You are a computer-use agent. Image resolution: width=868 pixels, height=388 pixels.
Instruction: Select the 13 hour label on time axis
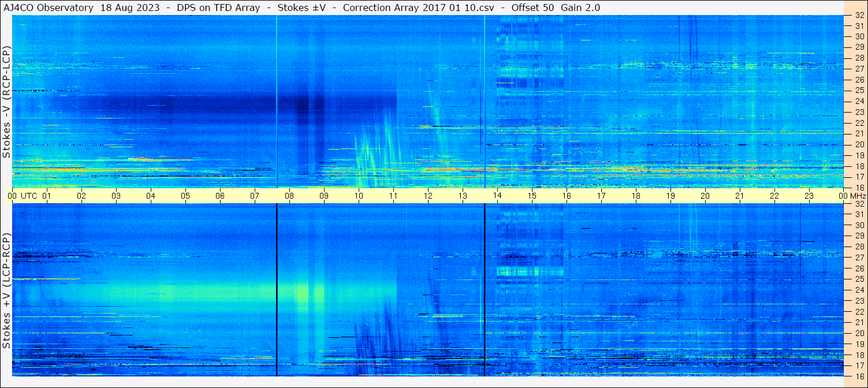462,196
